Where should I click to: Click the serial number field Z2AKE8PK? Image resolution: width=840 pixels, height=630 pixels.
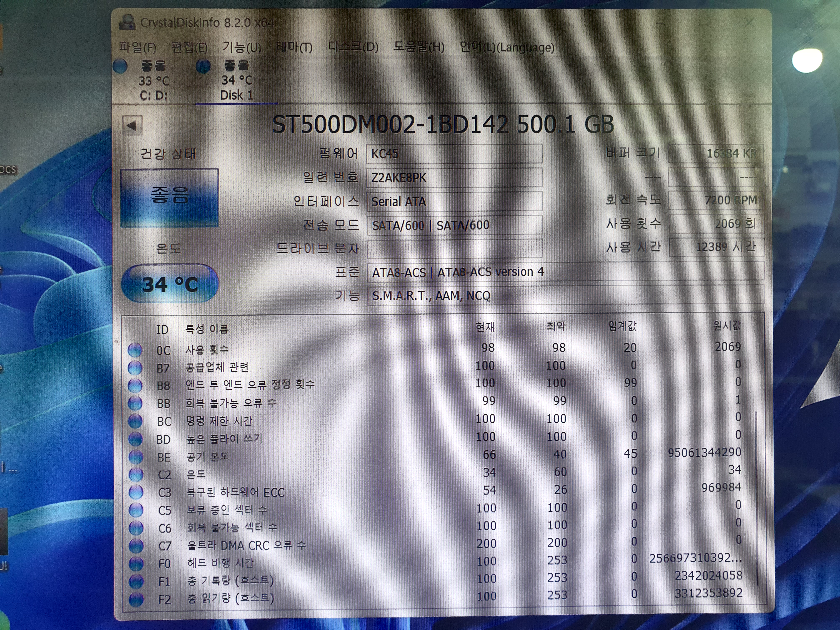pos(455,178)
